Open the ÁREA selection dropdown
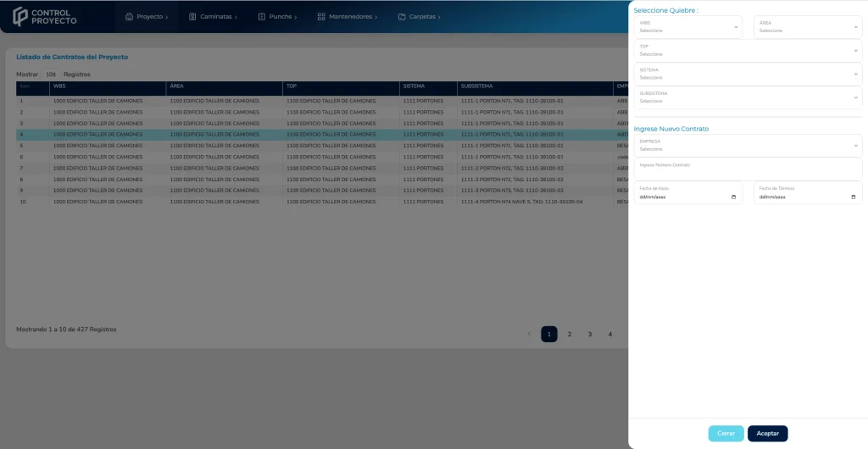Viewport: 868px width, 449px height. 807,27
